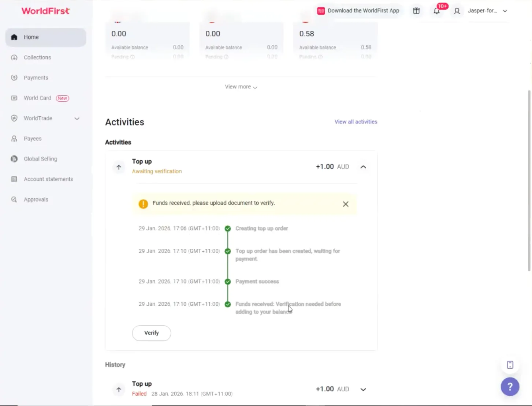
Task: Click the page vertical scrollbar
Action: (529, 179)
